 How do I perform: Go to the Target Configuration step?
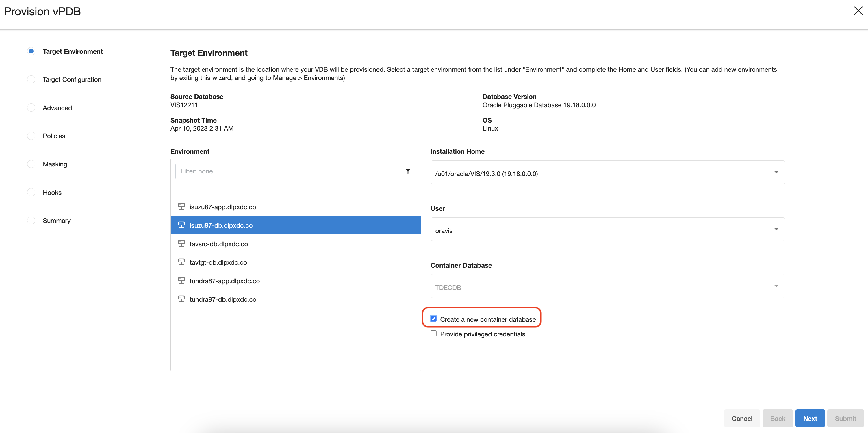72,79
